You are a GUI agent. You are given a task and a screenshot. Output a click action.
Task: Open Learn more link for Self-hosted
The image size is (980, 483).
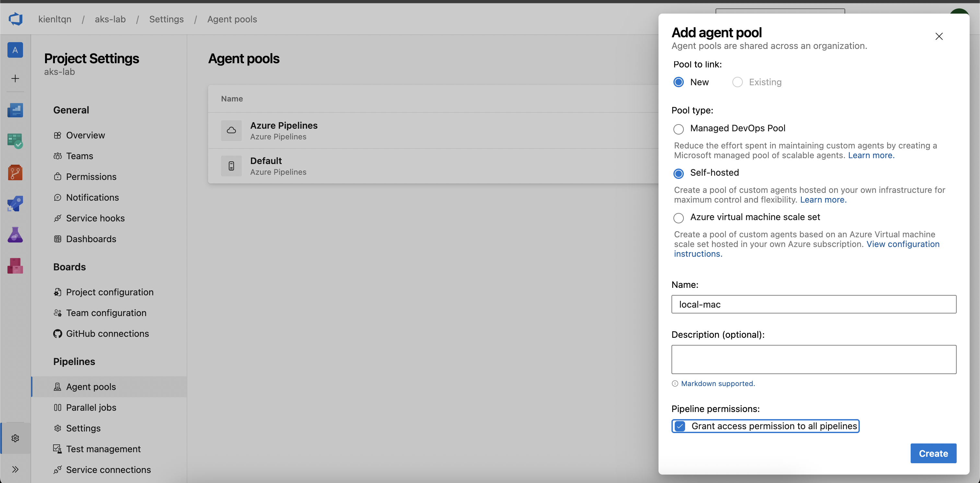[x=823, y=200]
